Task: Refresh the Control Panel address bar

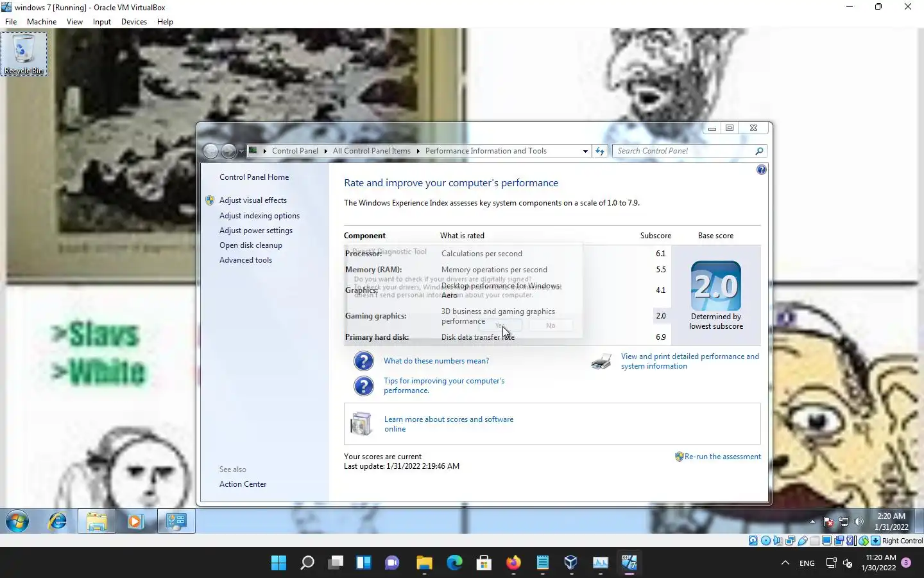Action: pyautogui.click(x=600, y=151)
